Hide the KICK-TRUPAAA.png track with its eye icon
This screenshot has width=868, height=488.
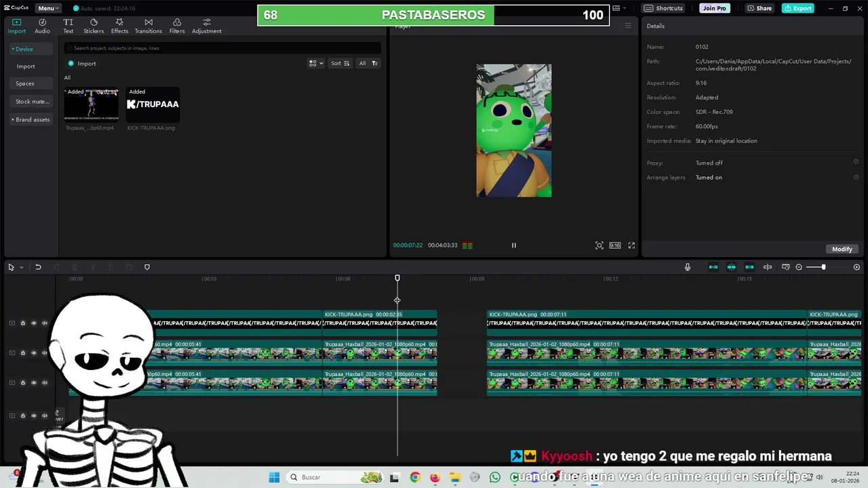point(34,323)
